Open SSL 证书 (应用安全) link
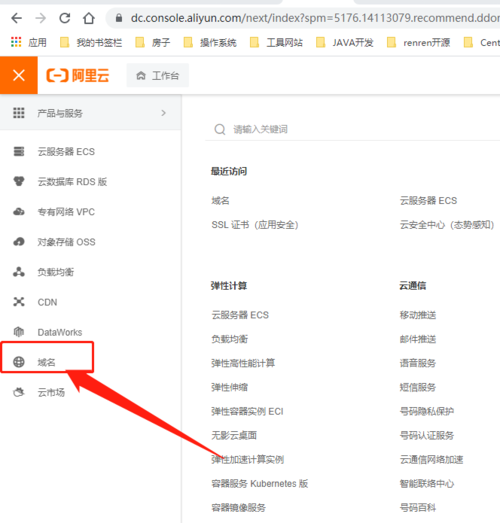Image resolution: width=500 pixels, height=523 pixels. click(x=255, y=225)
